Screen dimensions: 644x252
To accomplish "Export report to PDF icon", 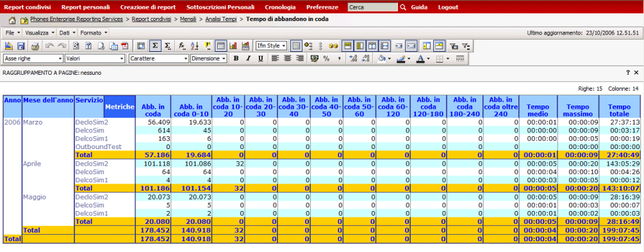I will coord(125,46).
